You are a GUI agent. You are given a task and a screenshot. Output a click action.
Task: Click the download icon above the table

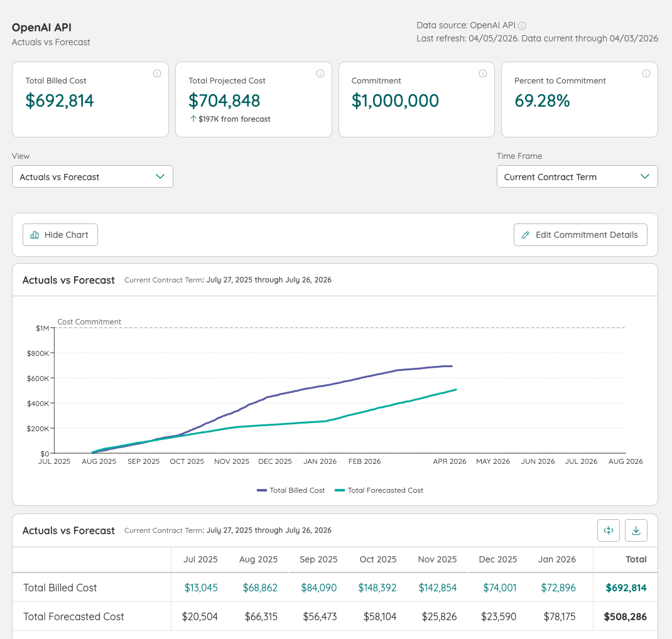pos(636,530)
